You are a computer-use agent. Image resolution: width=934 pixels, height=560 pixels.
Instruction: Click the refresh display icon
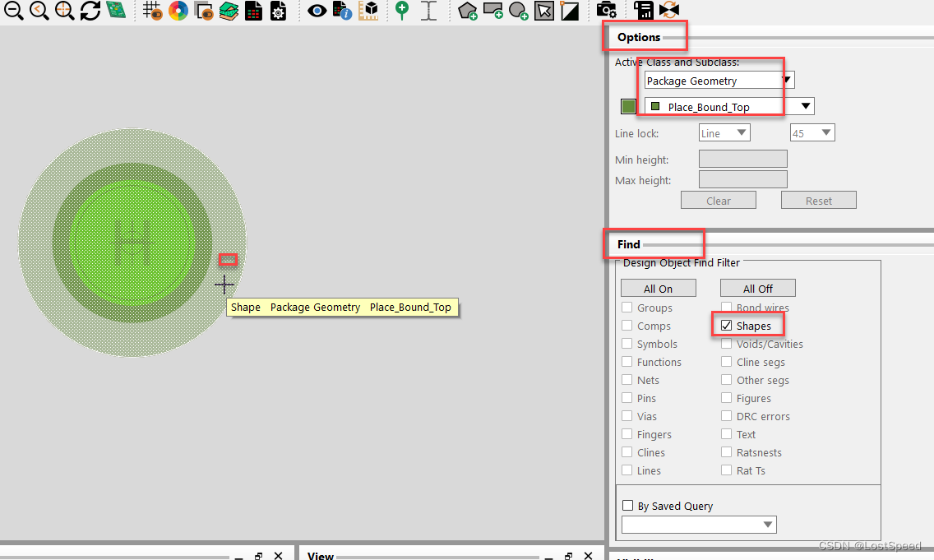click(x=90, y=11)
